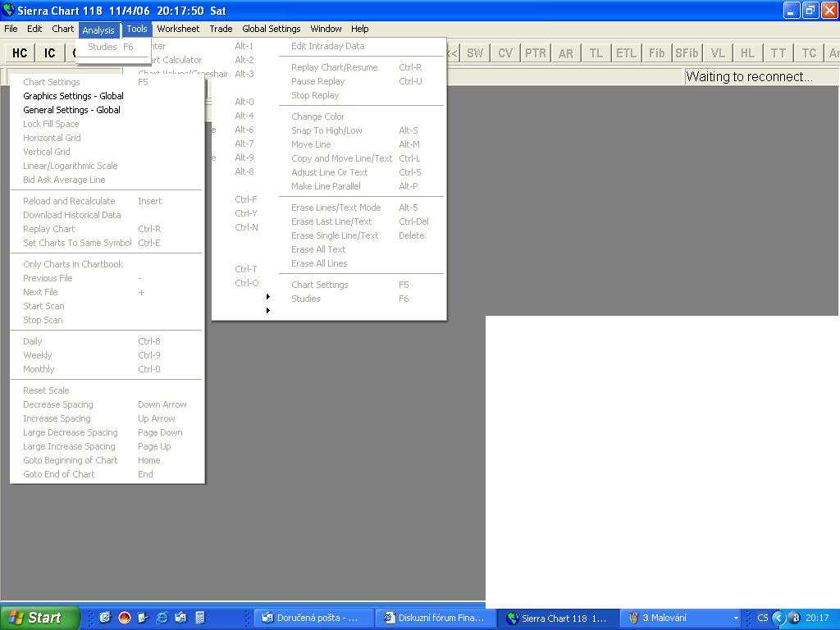Click the SW toolbar button
Viewport: 840px width, 630px height.
(475, 53)
